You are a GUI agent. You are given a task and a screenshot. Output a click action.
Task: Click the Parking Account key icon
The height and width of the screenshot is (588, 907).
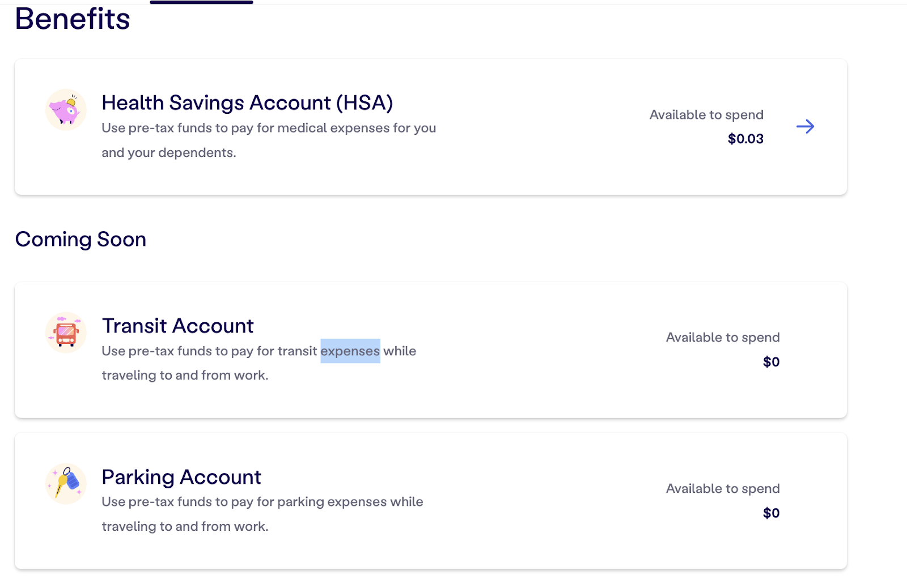(x=66, y=484)
